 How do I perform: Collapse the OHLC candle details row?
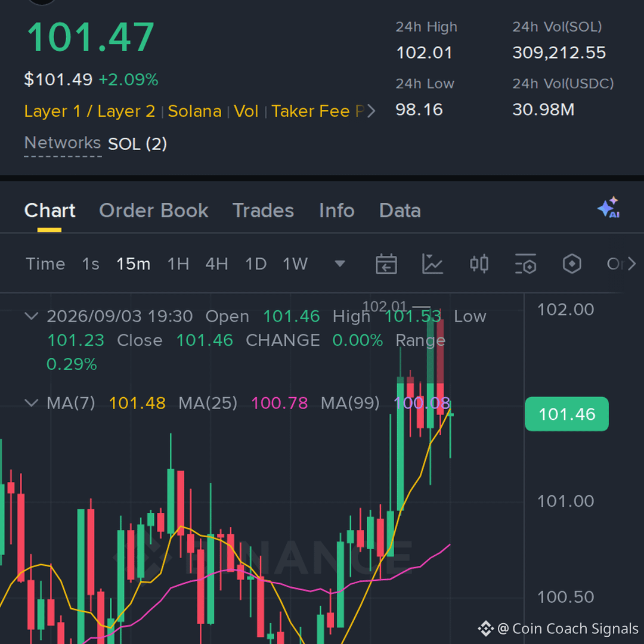pos(32,316)
